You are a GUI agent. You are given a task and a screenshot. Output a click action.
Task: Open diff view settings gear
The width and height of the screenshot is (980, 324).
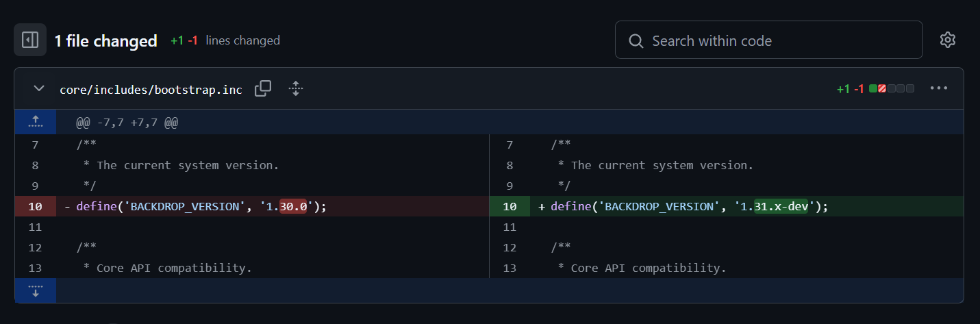948,40
